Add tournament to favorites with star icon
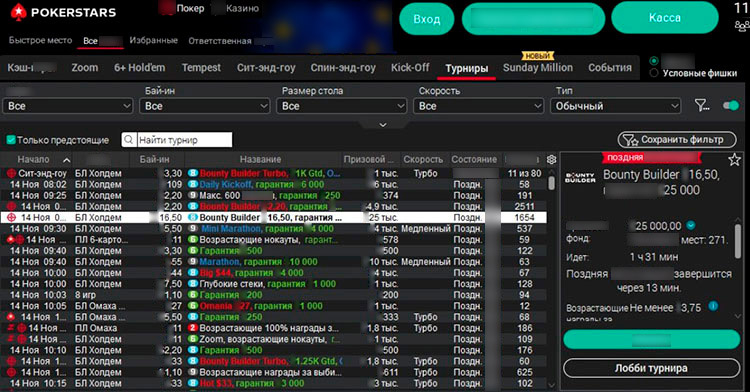This screenshot has height=392, width=750. click(x=735, y=160)
